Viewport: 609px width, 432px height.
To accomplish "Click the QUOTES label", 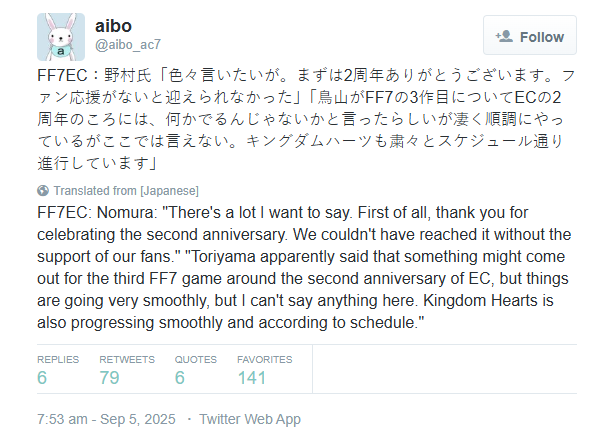I will point(195,359).
